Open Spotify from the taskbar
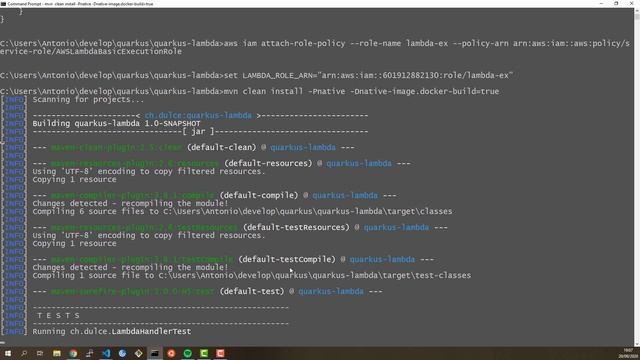This screenshot has width=640, height=360. pyautogui.click(x=188, y=353)
